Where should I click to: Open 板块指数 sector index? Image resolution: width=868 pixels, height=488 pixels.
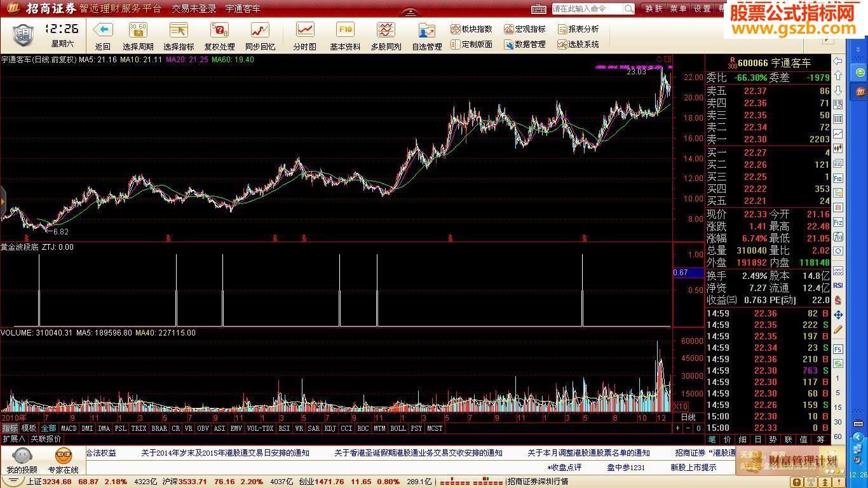[471, 29]
